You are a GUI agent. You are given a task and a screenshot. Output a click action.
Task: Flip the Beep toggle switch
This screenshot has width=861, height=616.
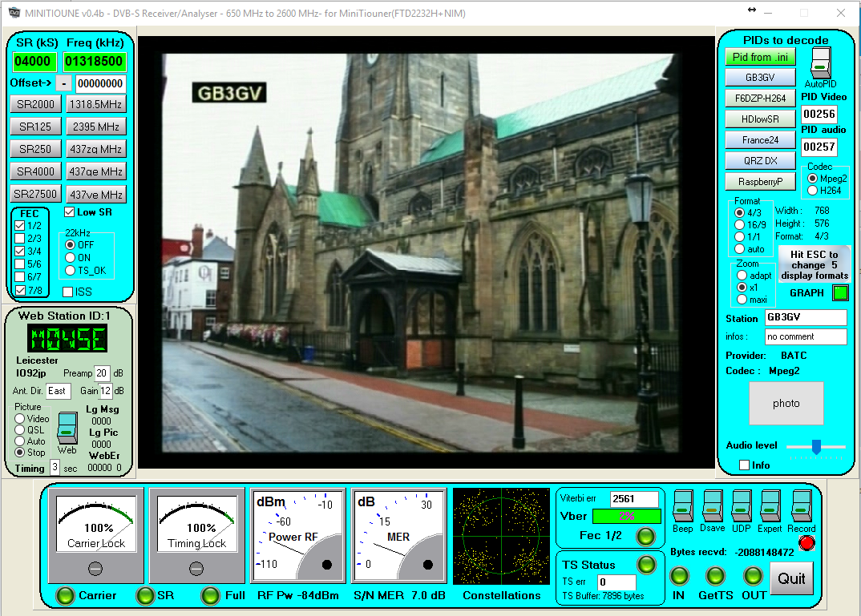682,505
